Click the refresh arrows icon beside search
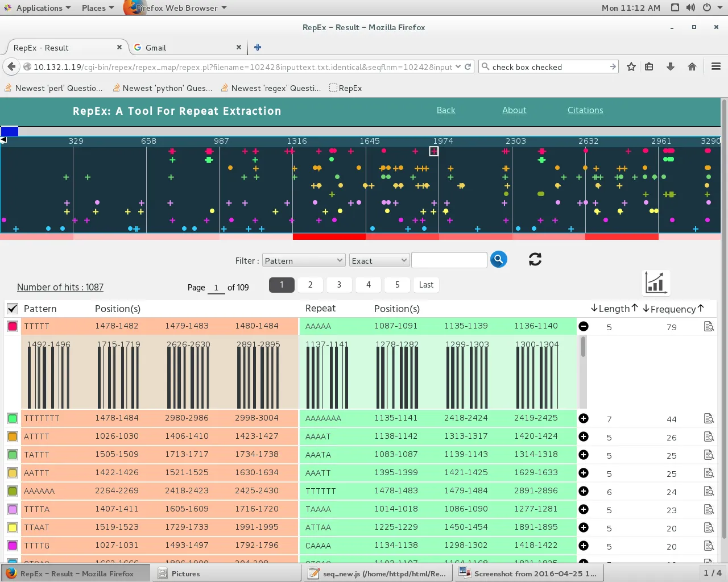The width and height of the screenshot is (728, 582). (535, 260)
